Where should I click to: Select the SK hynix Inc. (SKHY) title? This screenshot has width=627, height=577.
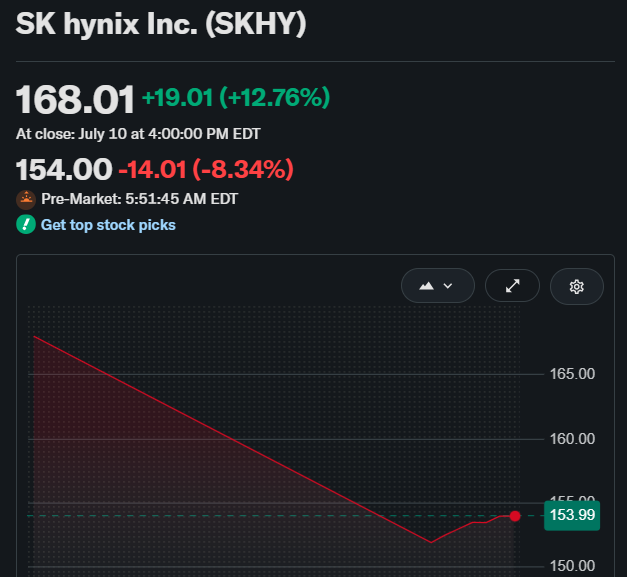161,24
